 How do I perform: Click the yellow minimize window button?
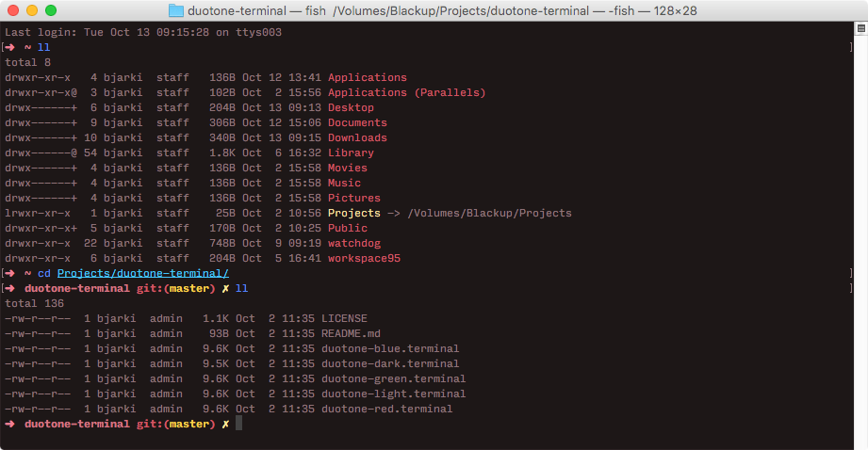32,10
